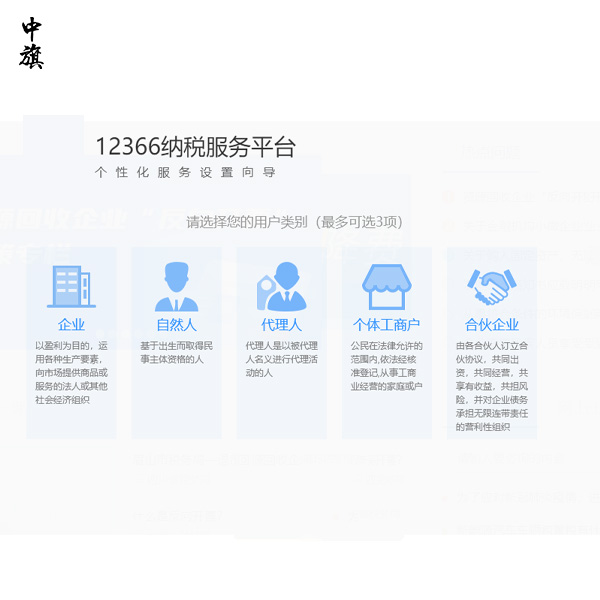Choose the 合伙企业 category label
Screen dimensions: 600x600
(491, 325)
